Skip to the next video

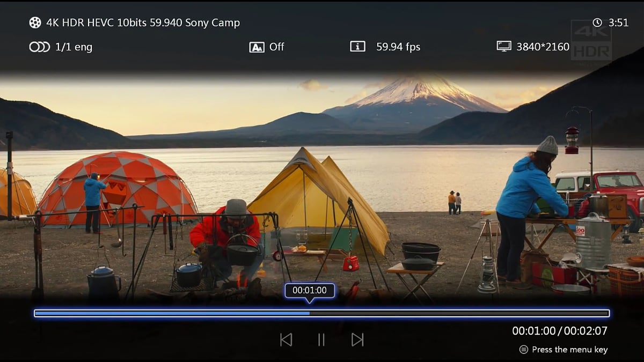357,339
